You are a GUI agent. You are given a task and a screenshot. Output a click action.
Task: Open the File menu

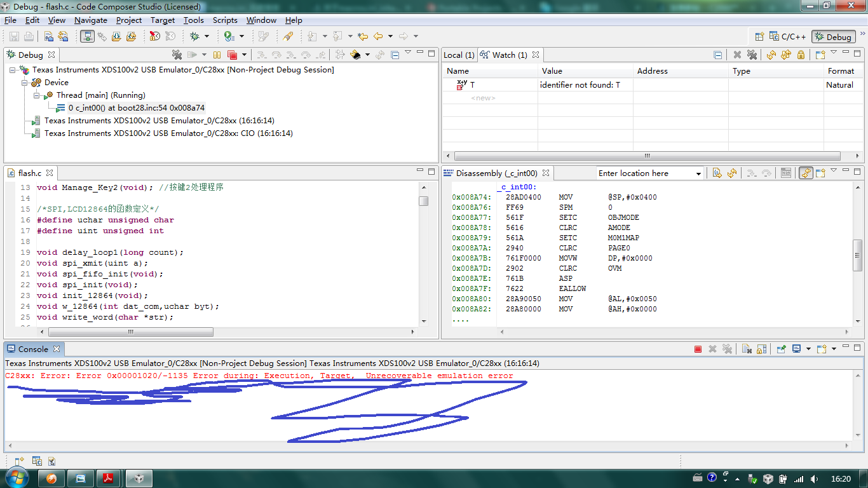point(10,20)
